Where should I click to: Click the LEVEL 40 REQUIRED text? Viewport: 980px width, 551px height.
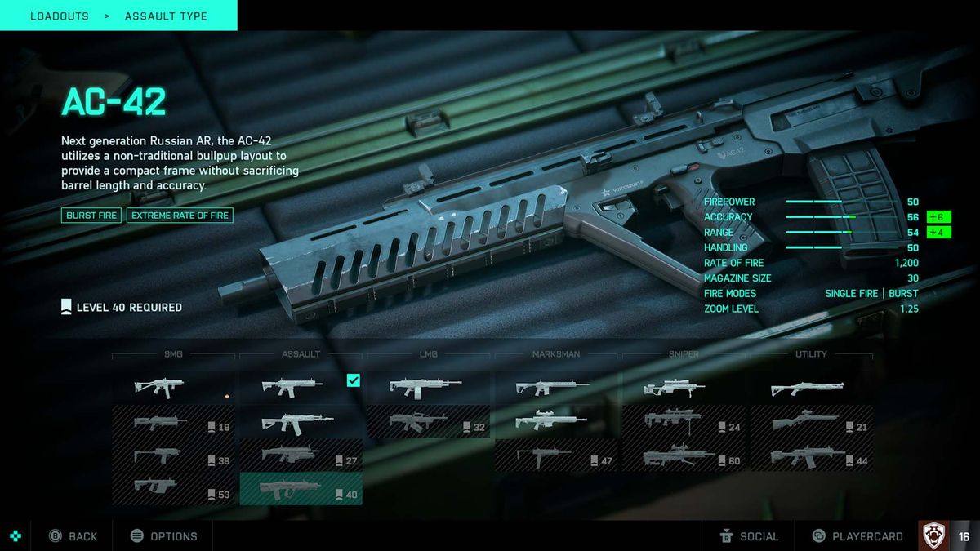click(129, 308)
